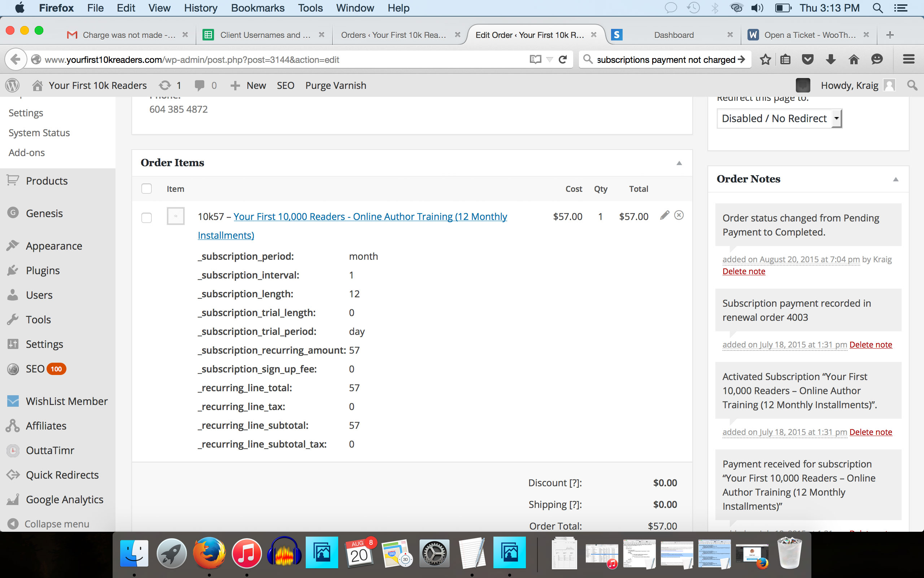The image size is (924, 578).
Task: Toggle Reader View icon in URL bar
Action: 535,59
